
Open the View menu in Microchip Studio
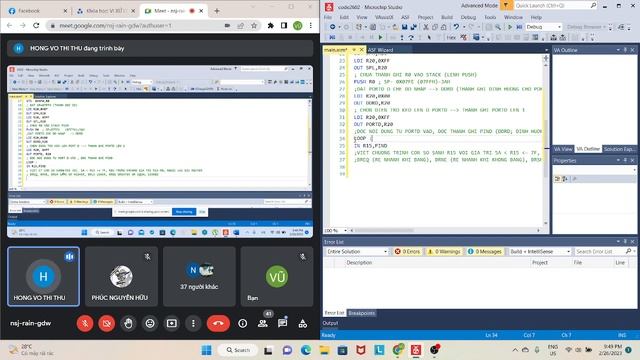pyautogui.click(x=362, y=17)
